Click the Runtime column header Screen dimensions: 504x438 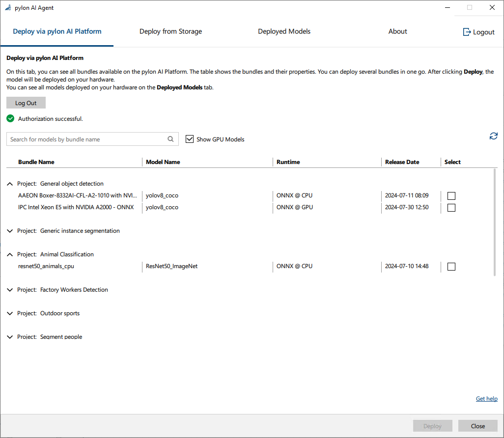coord(288,162)
